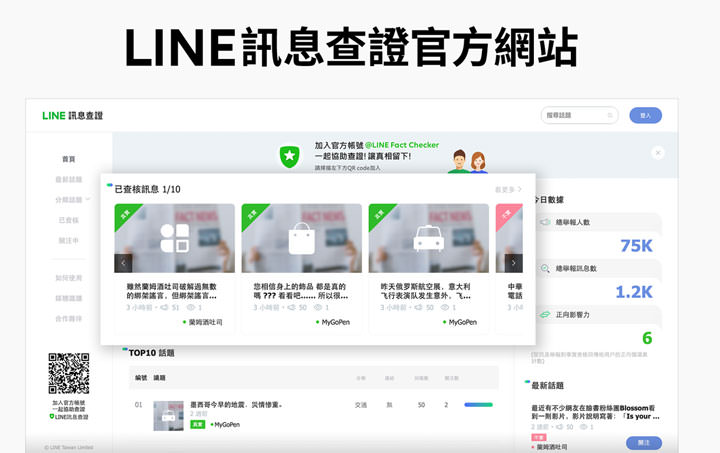Click the MyGoPen source on the 飾品 card
The width and height of the screenshot is (720, 453).
tap(333, 322)
